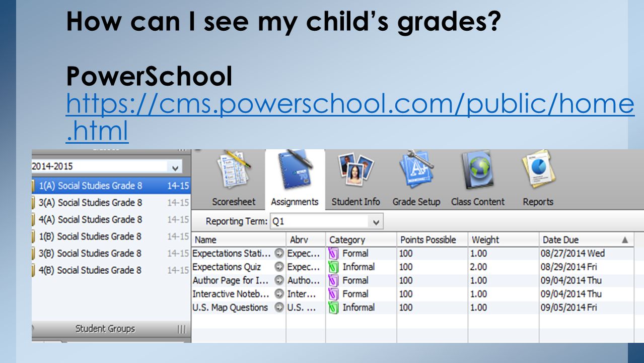Click due date 08/29/2014 Fri
Viewport: 644px width, 363px height.
point(569,267)
